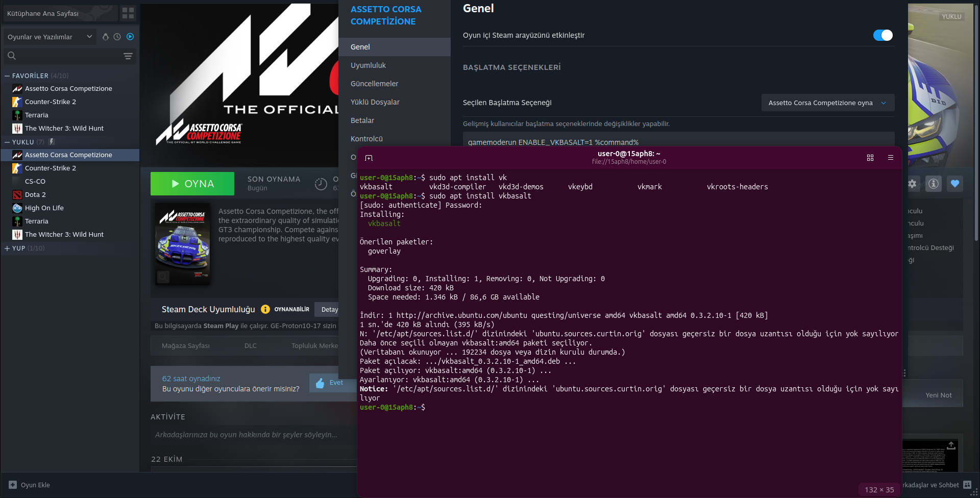Open Oyunlar ve Yazılımlar dropdown

(50, 37)
